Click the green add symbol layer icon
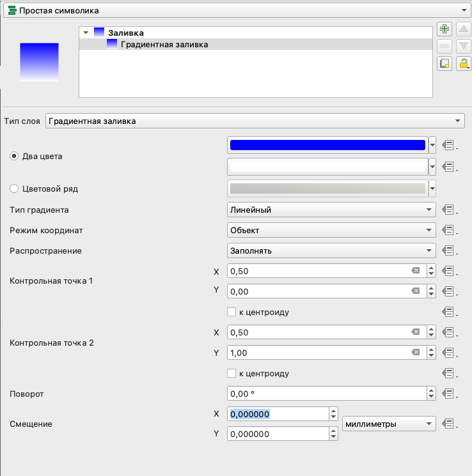This screenshot has height=476, width=472. coord(444,29)
